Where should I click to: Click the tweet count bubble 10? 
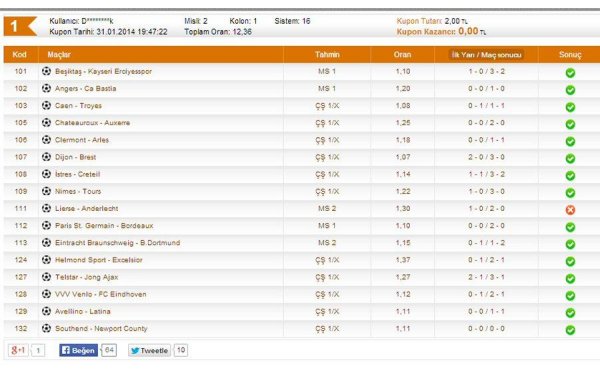(x=181, y=350)
